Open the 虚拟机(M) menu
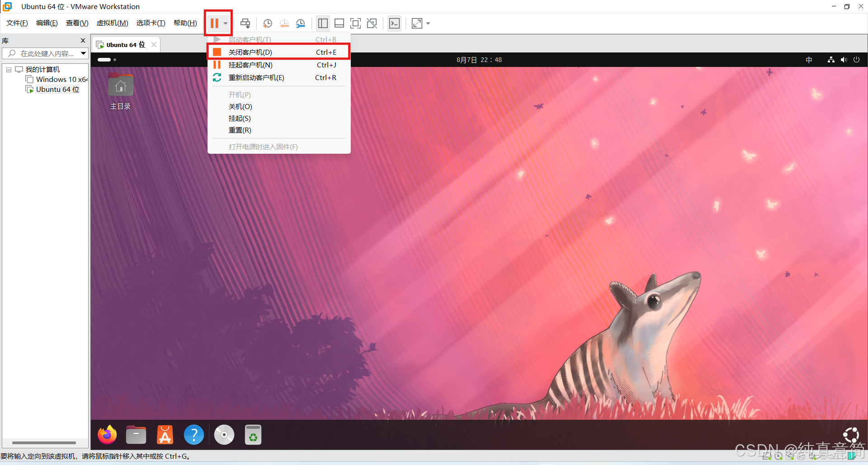The width and height of the screenshot is (868, 465). [113, 23]
